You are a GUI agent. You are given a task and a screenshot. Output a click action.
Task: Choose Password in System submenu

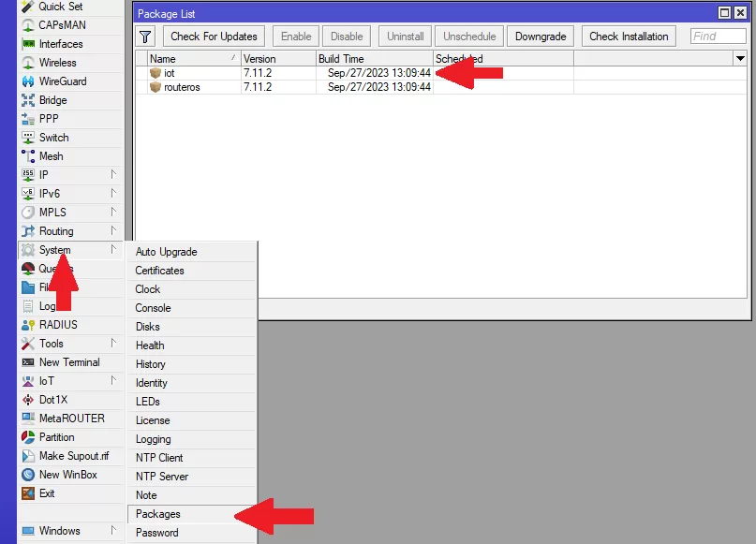[191, 533]
